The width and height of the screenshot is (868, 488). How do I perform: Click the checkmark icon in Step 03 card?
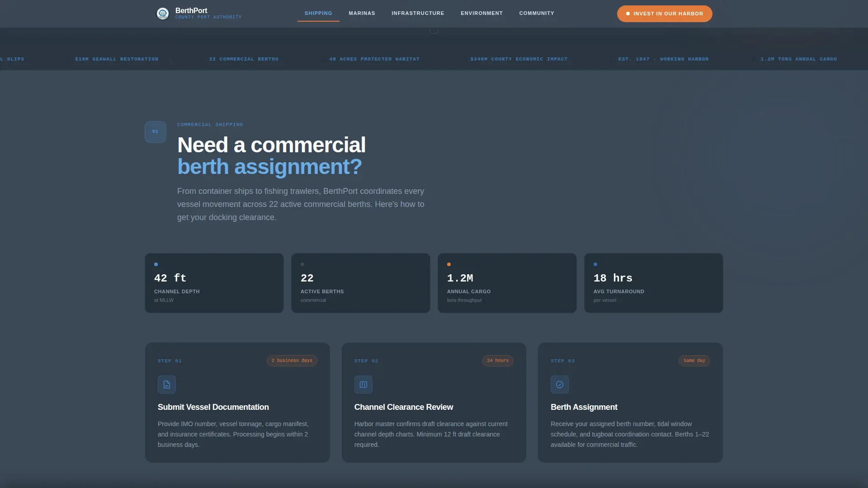[x=560, y=385]
